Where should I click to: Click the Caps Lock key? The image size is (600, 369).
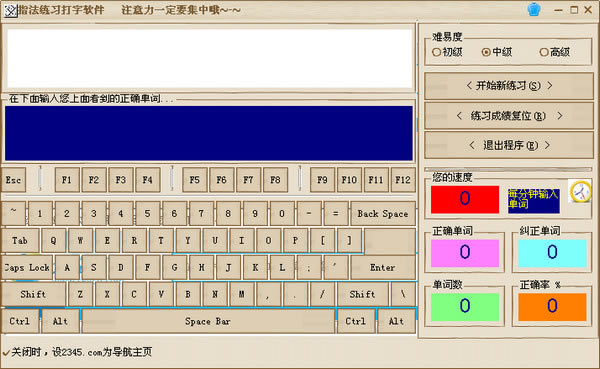coord(28,268)
